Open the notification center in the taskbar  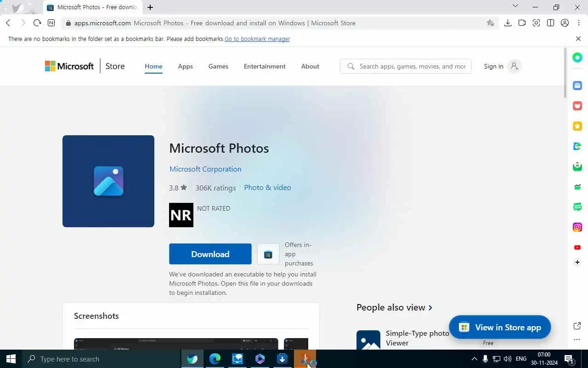click(x=569, y=359)
